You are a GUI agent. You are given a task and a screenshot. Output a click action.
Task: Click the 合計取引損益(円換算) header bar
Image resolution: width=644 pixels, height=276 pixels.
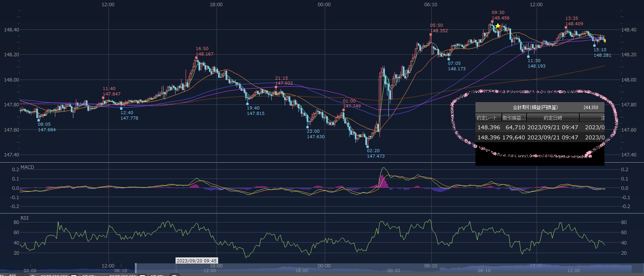(x=539, y=108)
